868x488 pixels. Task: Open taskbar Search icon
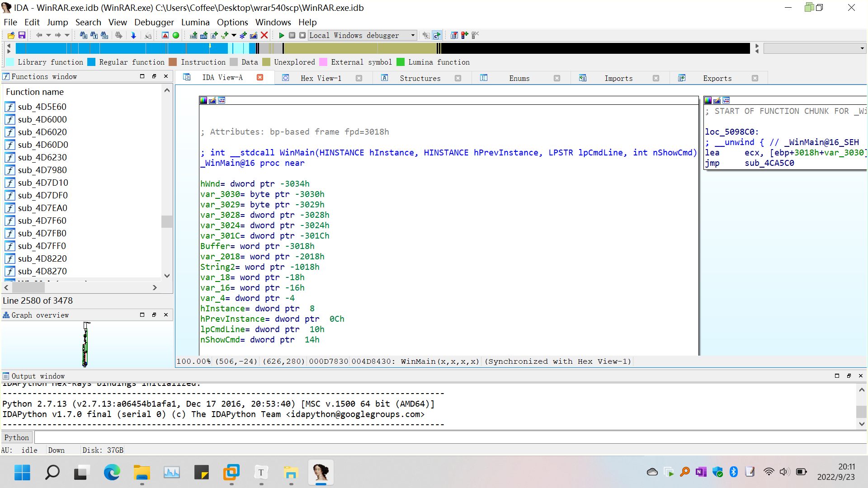point(52,473)
